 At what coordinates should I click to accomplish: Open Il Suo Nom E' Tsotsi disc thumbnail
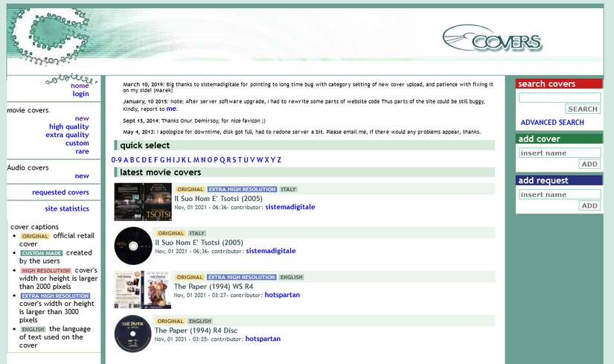(x=133, y=246)
